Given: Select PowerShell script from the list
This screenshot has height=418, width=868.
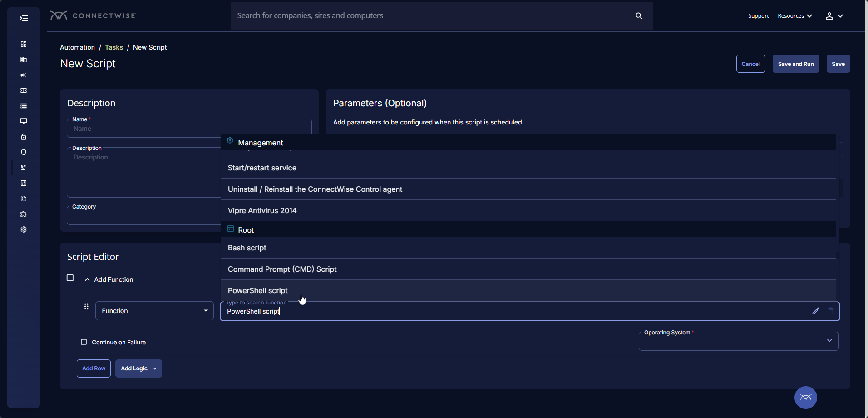Looking at the screenshot, I should tap(258, 290).
